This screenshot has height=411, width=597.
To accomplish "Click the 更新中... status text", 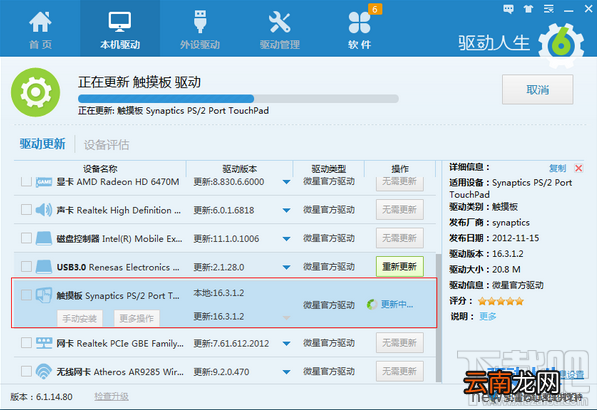I will pos(397,304).
